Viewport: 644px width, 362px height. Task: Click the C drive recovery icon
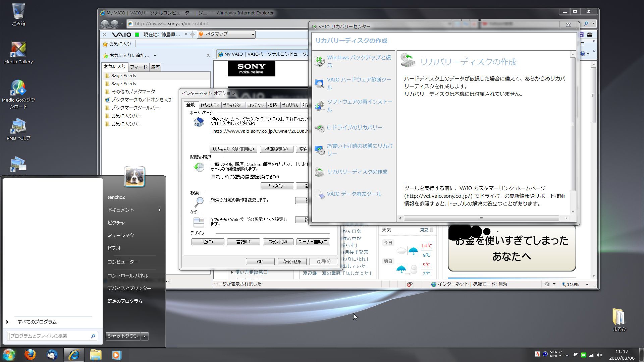319,128
